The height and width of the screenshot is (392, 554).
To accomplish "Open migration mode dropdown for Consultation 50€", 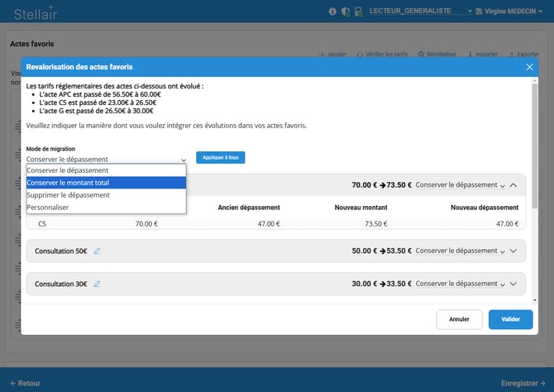I will click(460, 251).
